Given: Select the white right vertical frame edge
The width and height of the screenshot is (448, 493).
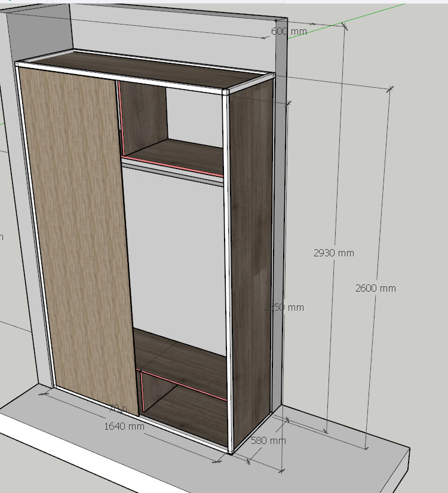Looking at the screenshot, I should tap(226, 269).
